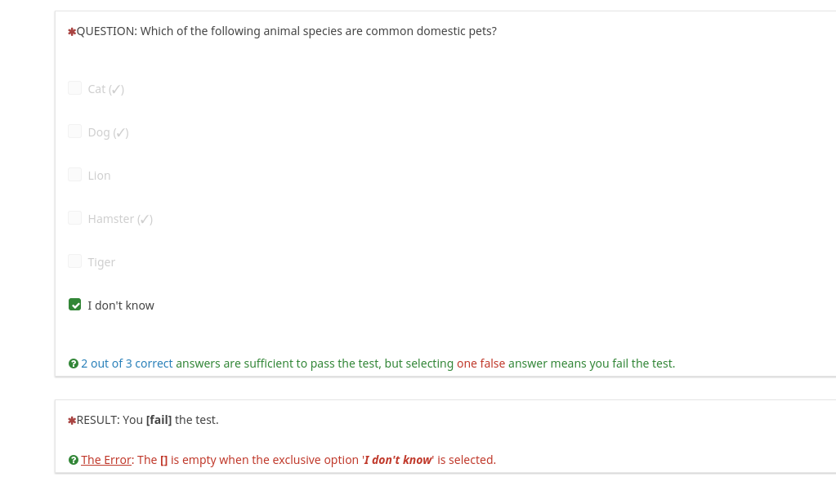
Task: Click the 'Tiger' answer label
Action: pos(101,262)
